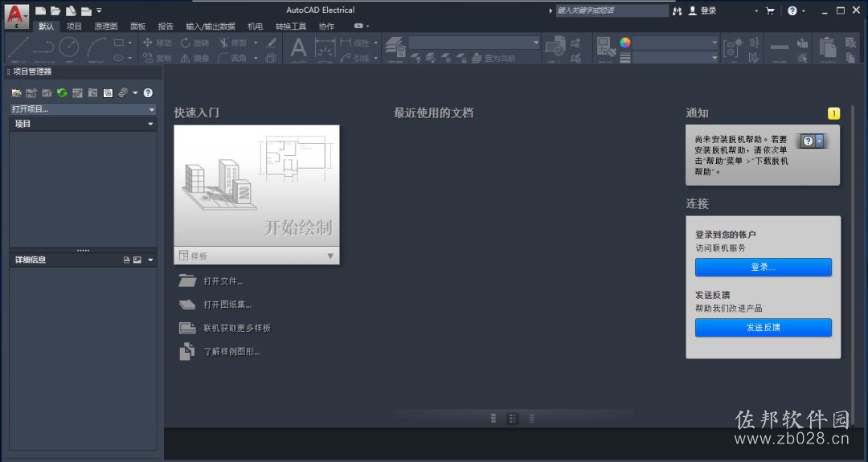The width and height of the screenshot is (868, 462).
Task: Select the Circle drawing tool
Action: [x=69, y=47]
